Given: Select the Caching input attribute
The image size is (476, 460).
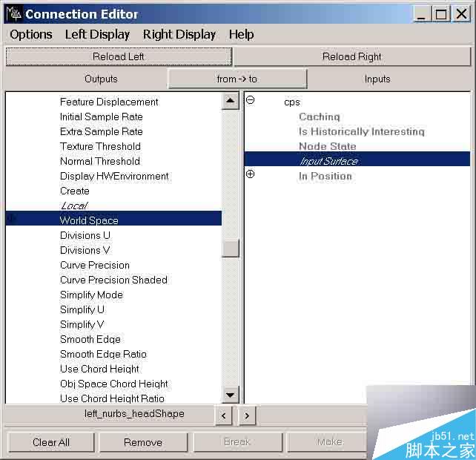Looking at the screenshot, I should tap(319, 116).
